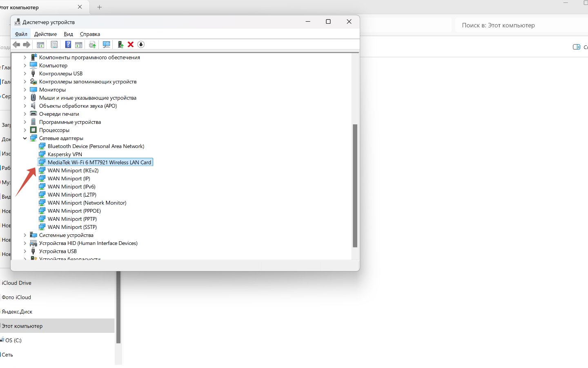Expand the Устройства USB node
The width and height of the screenshot is (588, 368).
click(25, 251)
